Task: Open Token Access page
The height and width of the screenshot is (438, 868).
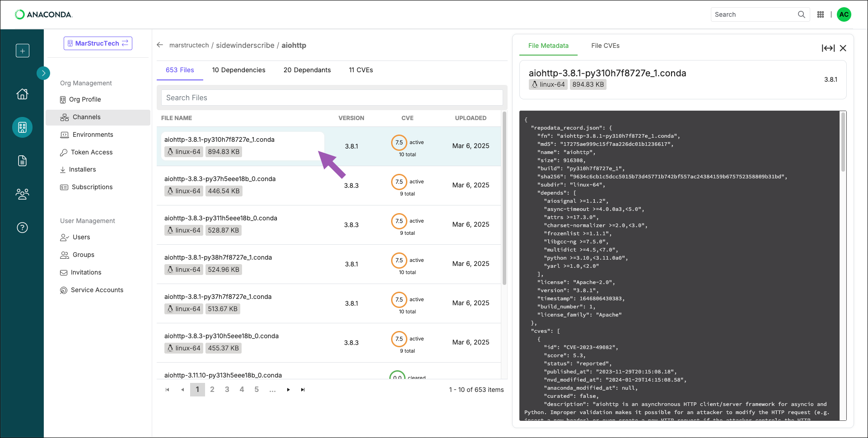Action: point(86,152)
